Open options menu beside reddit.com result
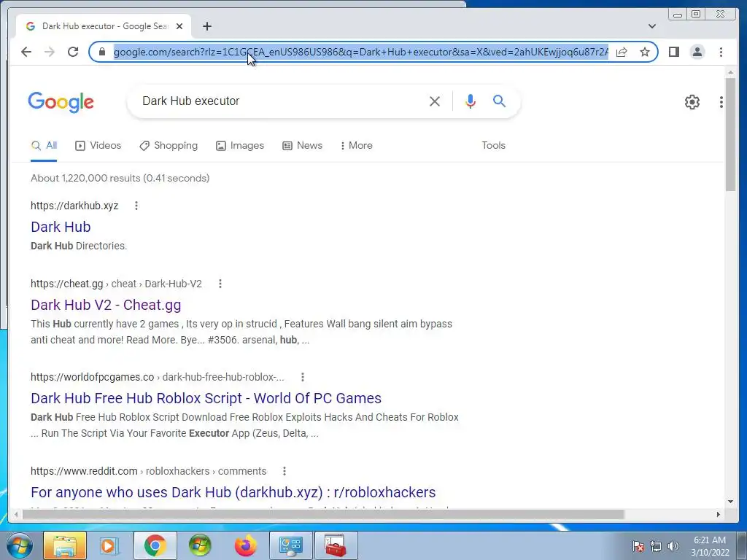Viewport: 747px width, 560px height. pos(285,471)
